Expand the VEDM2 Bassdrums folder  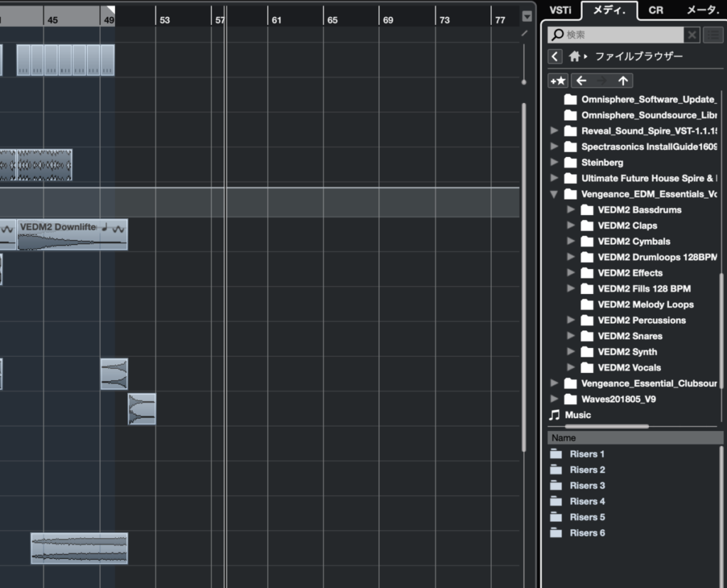coord(571,209)
